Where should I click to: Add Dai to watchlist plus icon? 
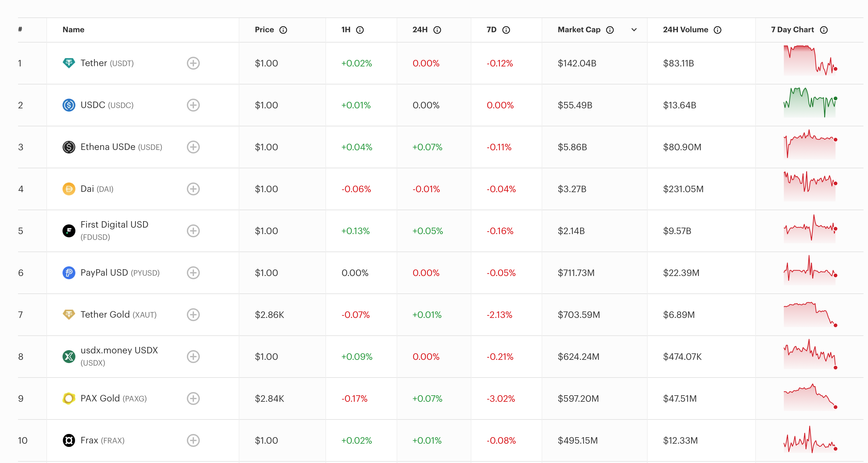[x=193, y=189]
